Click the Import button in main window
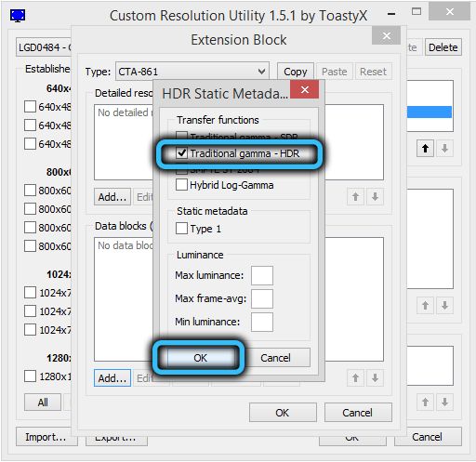This screenshot has width=476, height=462. (x=46, y=437)
